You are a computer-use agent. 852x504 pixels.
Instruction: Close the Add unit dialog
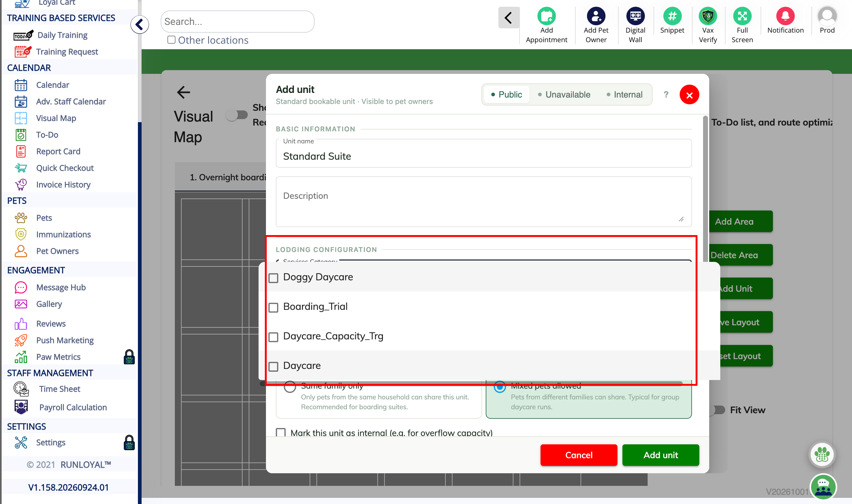tap(689, 95)
